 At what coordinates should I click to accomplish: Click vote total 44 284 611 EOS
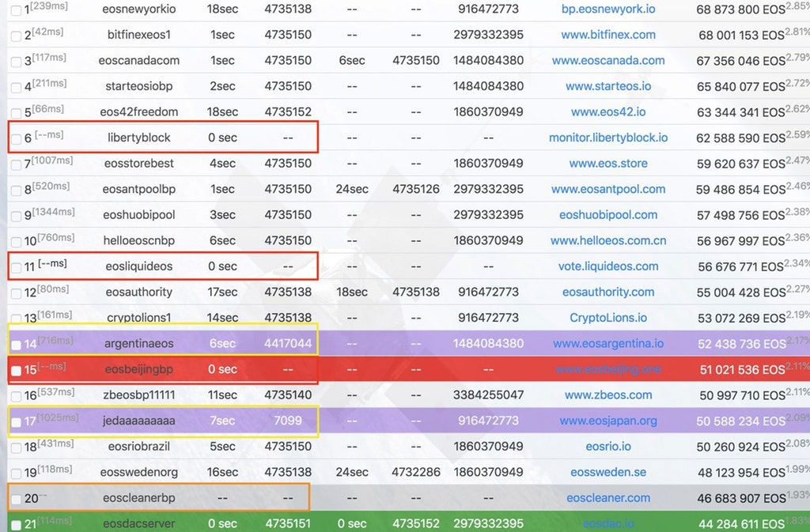click(742, 525)
